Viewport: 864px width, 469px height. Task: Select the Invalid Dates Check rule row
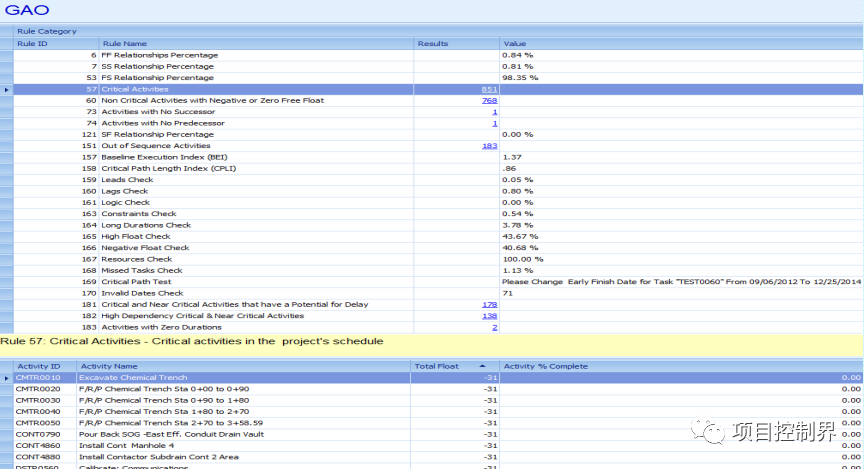pyautogui.click(x=439, y=293)
